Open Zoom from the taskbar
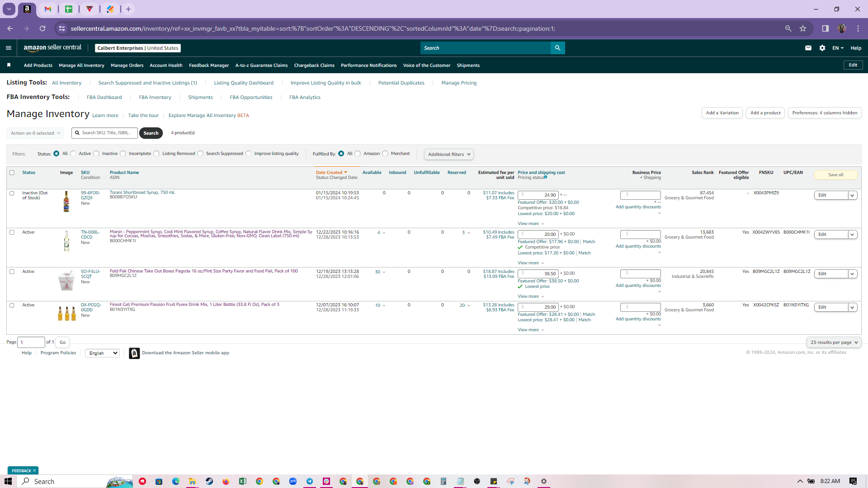Viewport: 868px width, 488px height. (293, 481)
